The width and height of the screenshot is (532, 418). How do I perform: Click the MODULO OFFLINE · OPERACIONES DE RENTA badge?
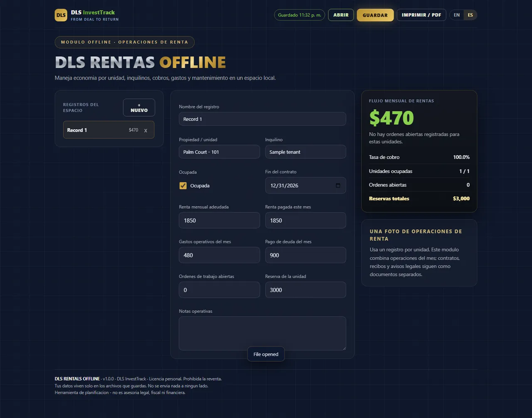(x=125, y=42)
